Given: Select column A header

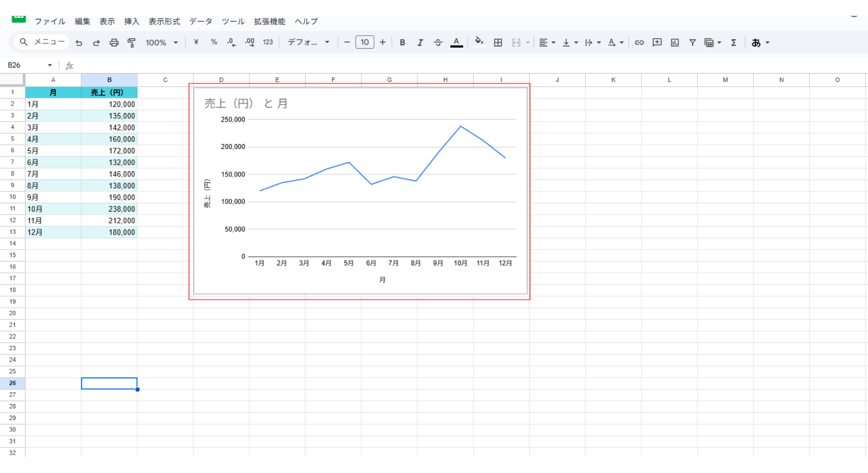Looking at the screenshot, I should [53, 80].
